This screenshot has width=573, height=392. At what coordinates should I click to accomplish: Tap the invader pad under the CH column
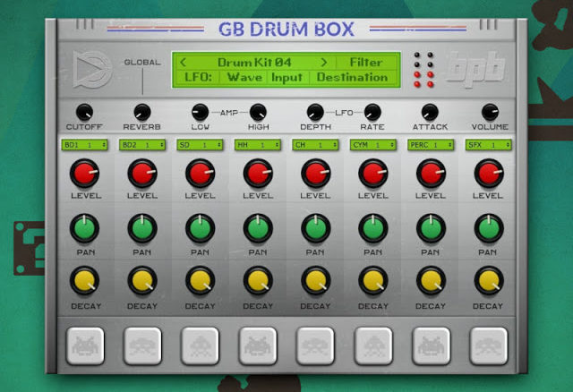[x=315, y=345]
